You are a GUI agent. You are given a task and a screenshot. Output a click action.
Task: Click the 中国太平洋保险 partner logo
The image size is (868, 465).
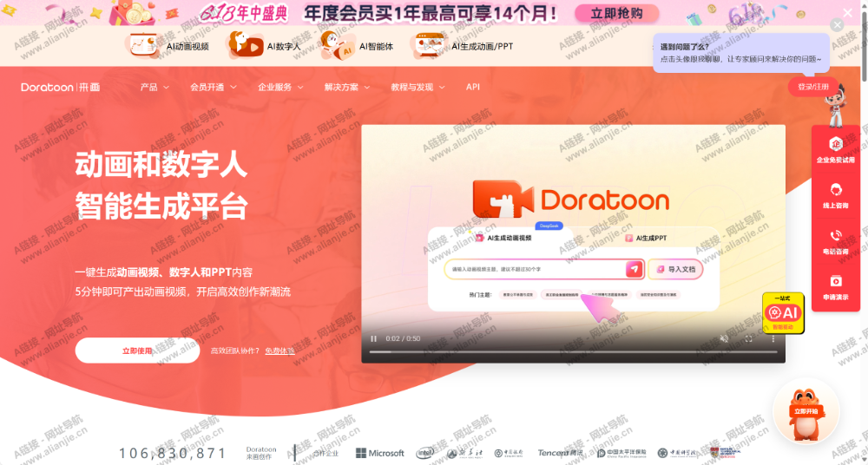621,453
